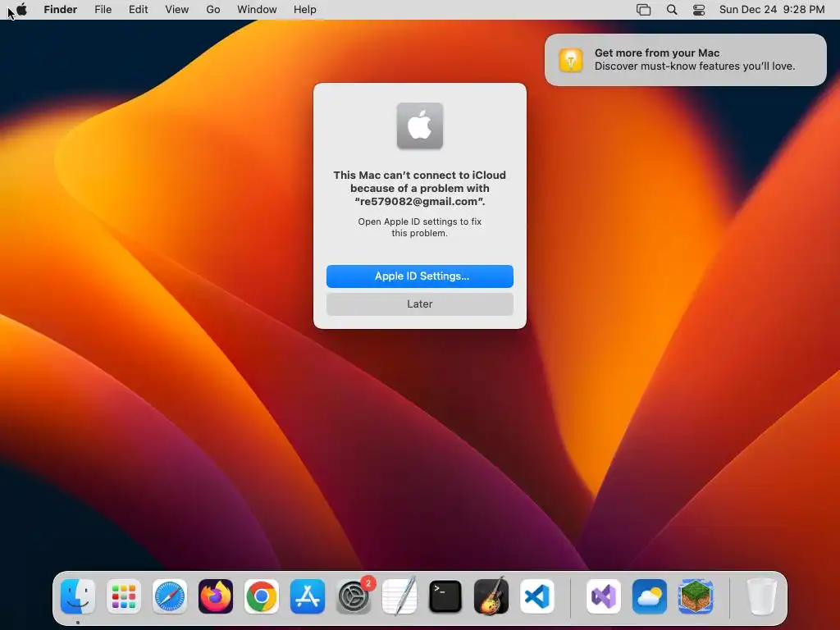840x630 pixels.
Task: Launch GarageBand from the Dock
Action: (x=491, y=596)
